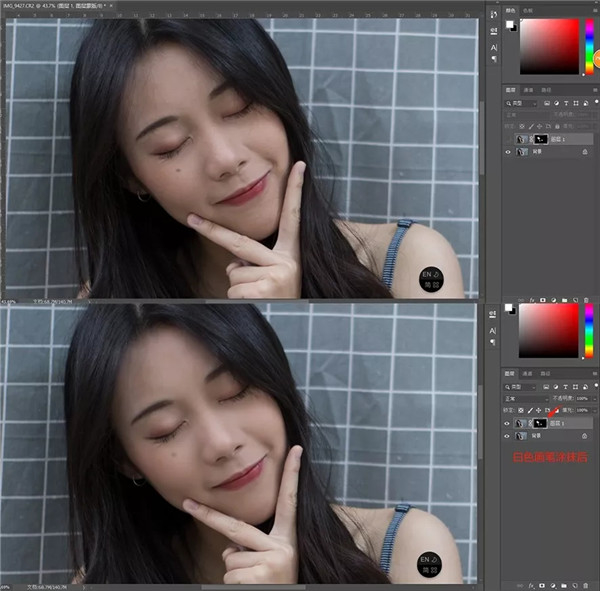Select Layer 1 mask thumbnail in upper panel
Viewport: 600px width, 591px height.
tap(541, 139)
